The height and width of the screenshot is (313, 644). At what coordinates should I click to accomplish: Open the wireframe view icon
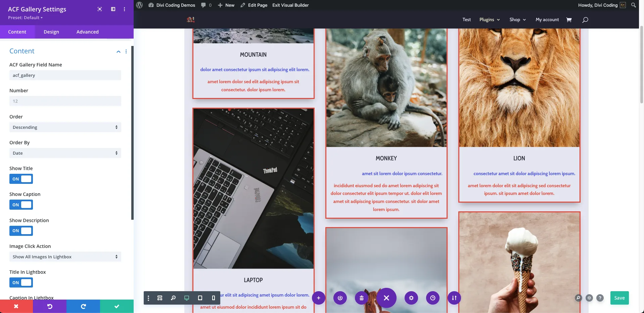[159, 298]
